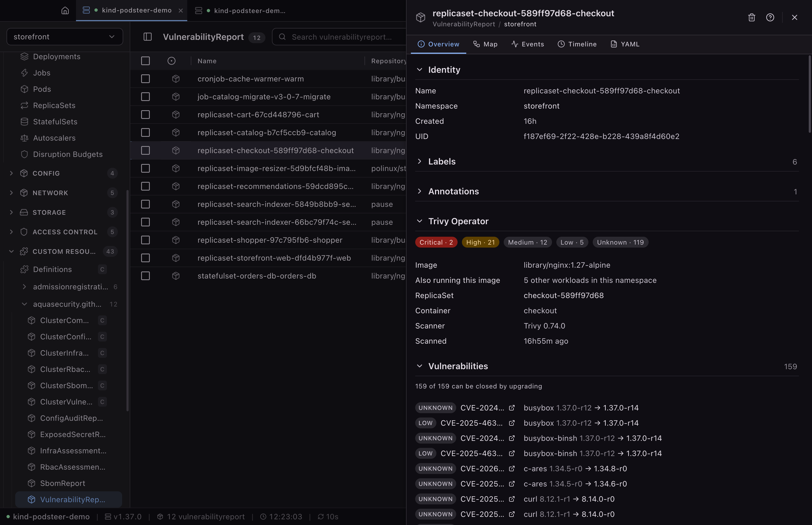Check the replicaset-storefront-web-dfd4b977f-web checkbox
This screenshot has height=525, width=812.
click(x=145, y=258)
